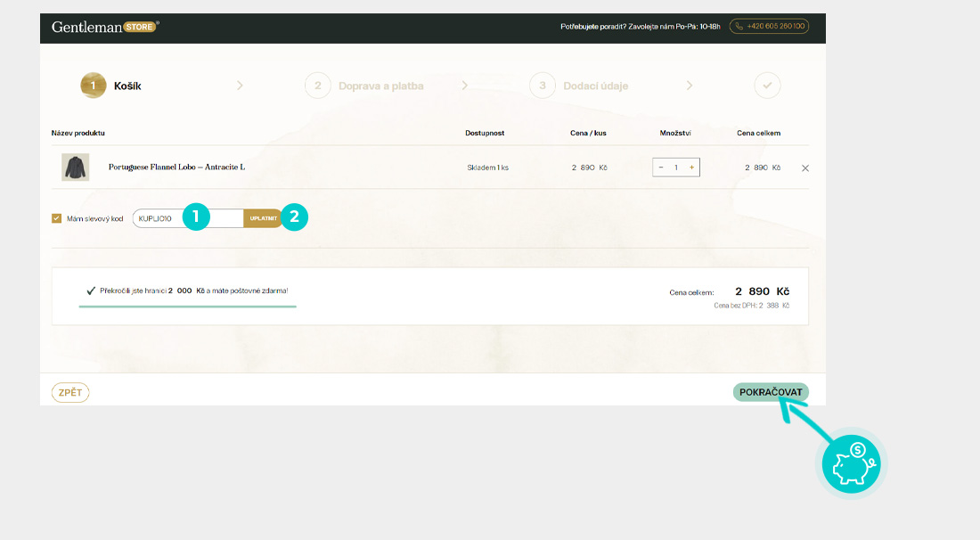The image size is (980, 540).
Task: Increase quantity with plus button
Action: (x=691, y=168)
